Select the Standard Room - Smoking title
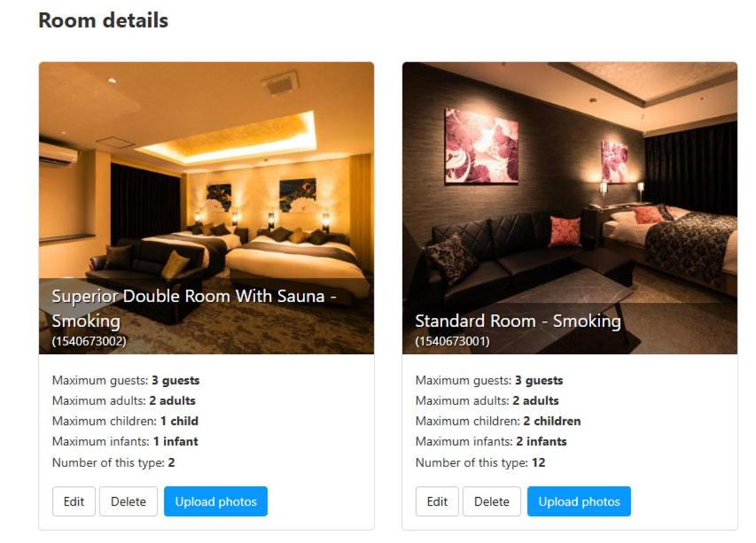The width and height of the screenshot is (756, 543). 518,321
